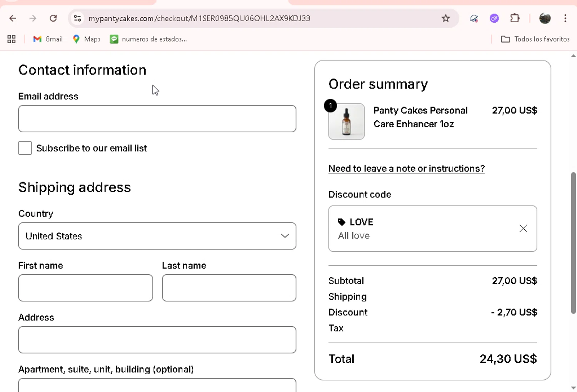The image size is (577, 392).
Task: Open the purple extension icon in toolbar
Action: 494,18
